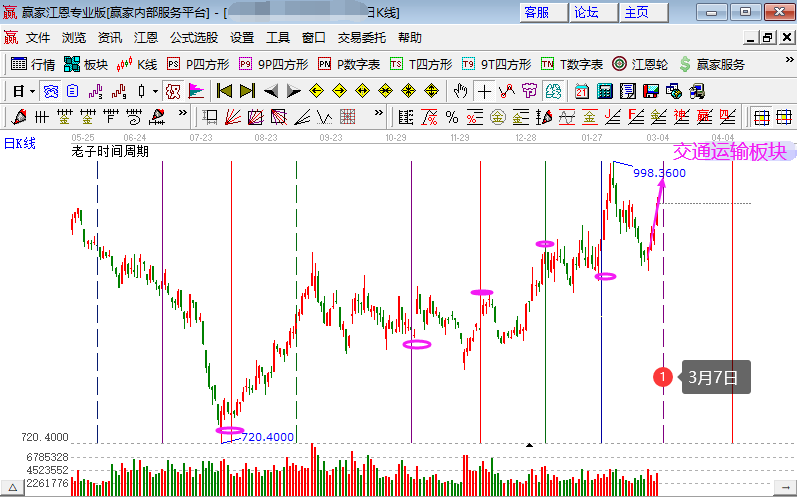797x497 pixels.
Task: Click the circled 金 icon
Action: tap(498, 117)
